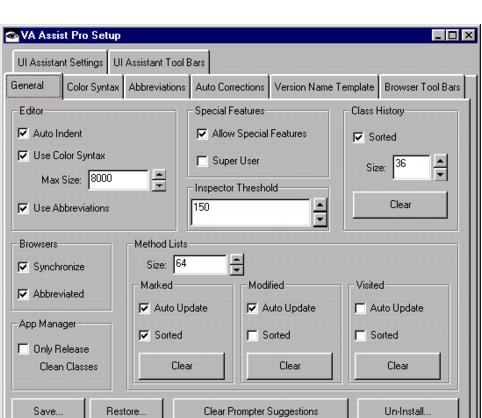
Task: Open the Color Syntax tab
Action: (93, 87)
